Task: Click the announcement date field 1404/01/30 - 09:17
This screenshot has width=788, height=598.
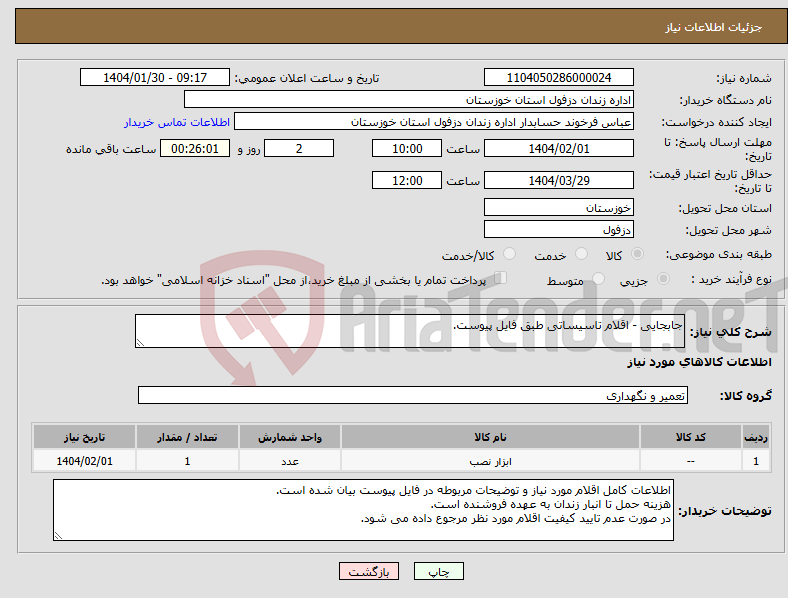Action: tap(155, 77)
